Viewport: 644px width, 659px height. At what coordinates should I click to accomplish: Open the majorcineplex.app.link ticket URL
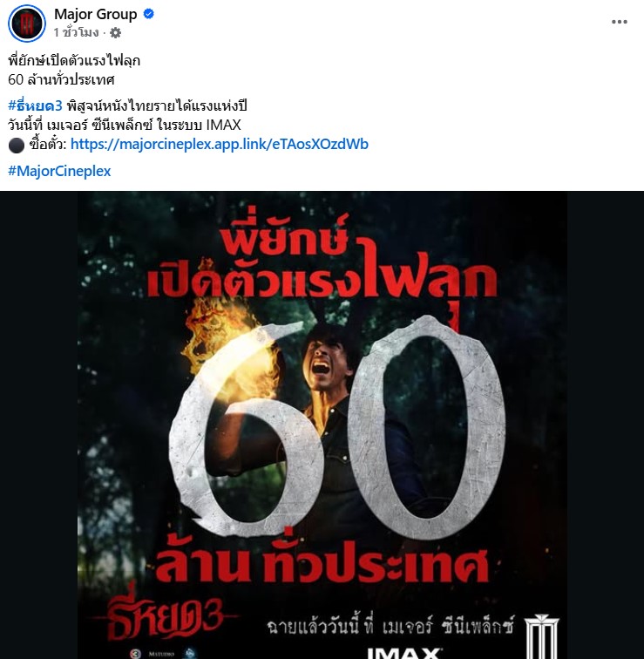coord(220,144)
